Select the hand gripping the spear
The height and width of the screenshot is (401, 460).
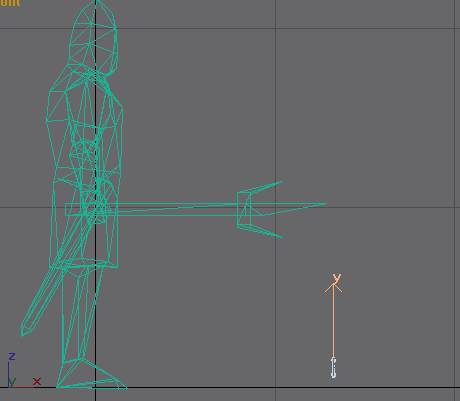(97, 206)
